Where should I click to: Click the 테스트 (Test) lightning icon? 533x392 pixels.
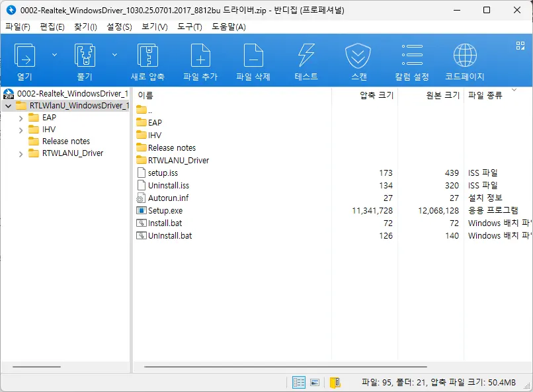(x=306, y=55)
